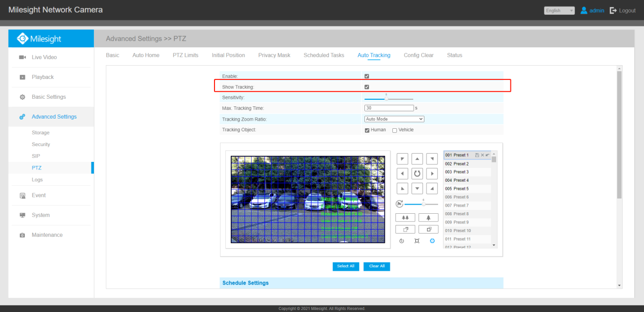
Task: Switch to the Config Clear tab
Action: 419,55
